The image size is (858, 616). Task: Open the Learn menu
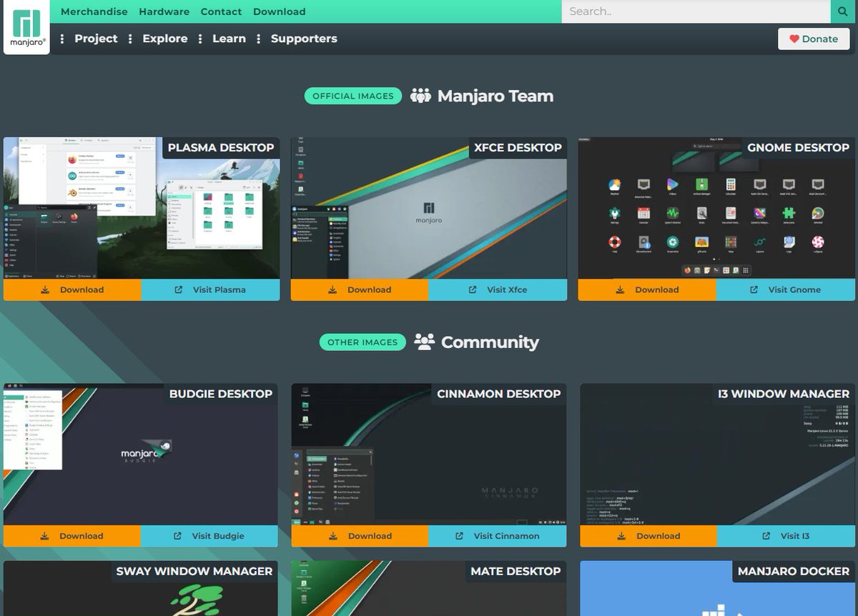[x=229, y=39]
